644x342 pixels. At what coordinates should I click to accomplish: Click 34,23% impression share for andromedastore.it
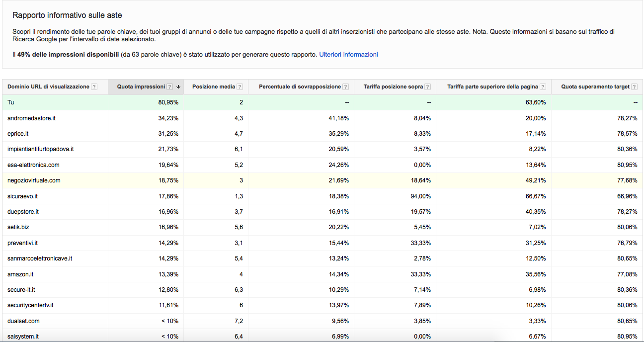pos(168,118)
